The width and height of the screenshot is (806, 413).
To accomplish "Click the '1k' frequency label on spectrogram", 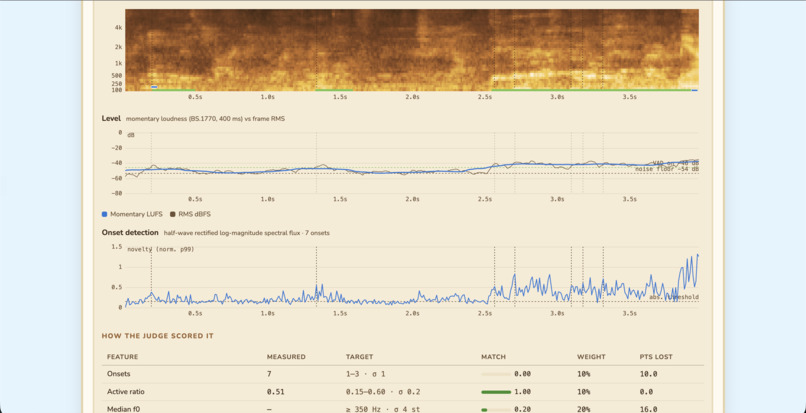I will click(118, 63).
